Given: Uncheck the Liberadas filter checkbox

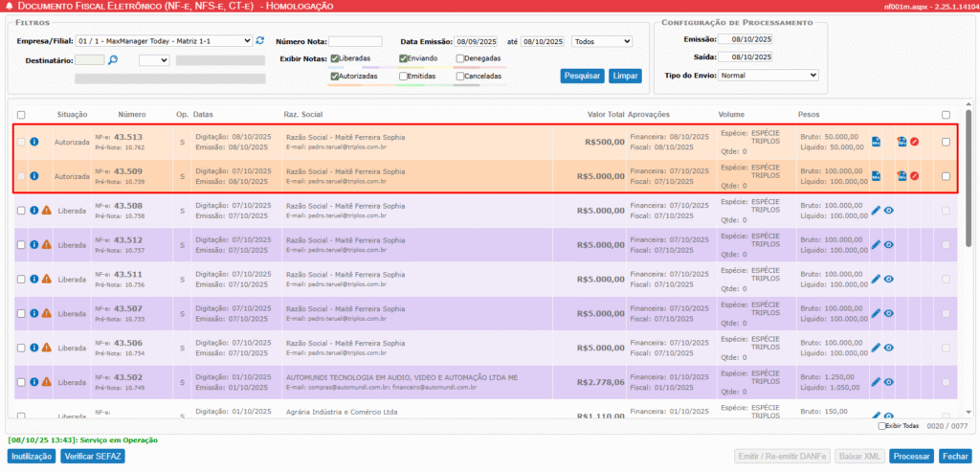Looking at the screenshot, I should coord(335,58).
